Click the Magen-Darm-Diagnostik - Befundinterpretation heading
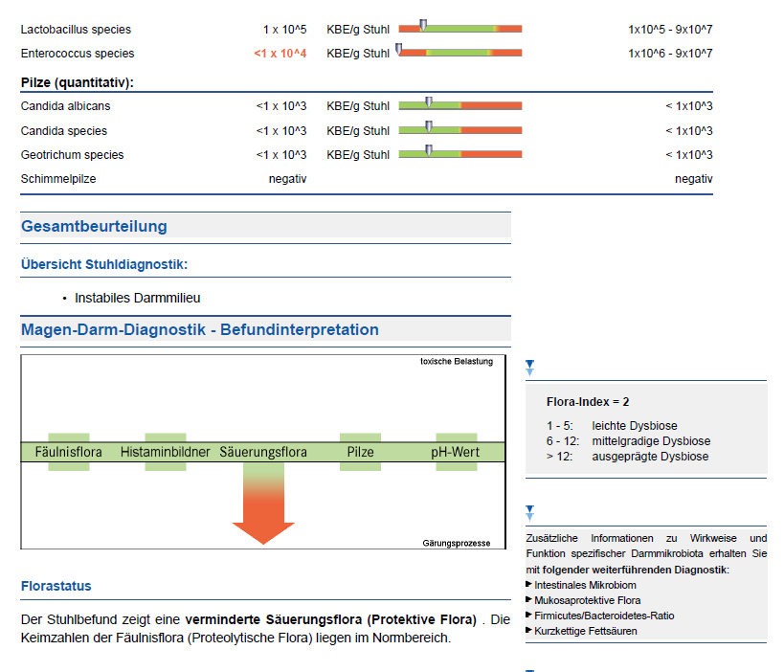784x672 pixels. coord(199,330)
